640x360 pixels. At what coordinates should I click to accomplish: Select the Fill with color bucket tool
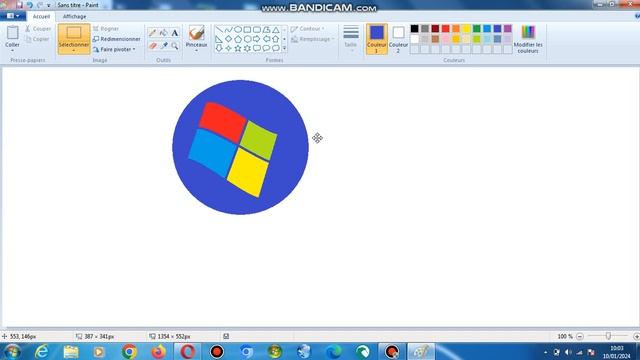tap(164, 33)
